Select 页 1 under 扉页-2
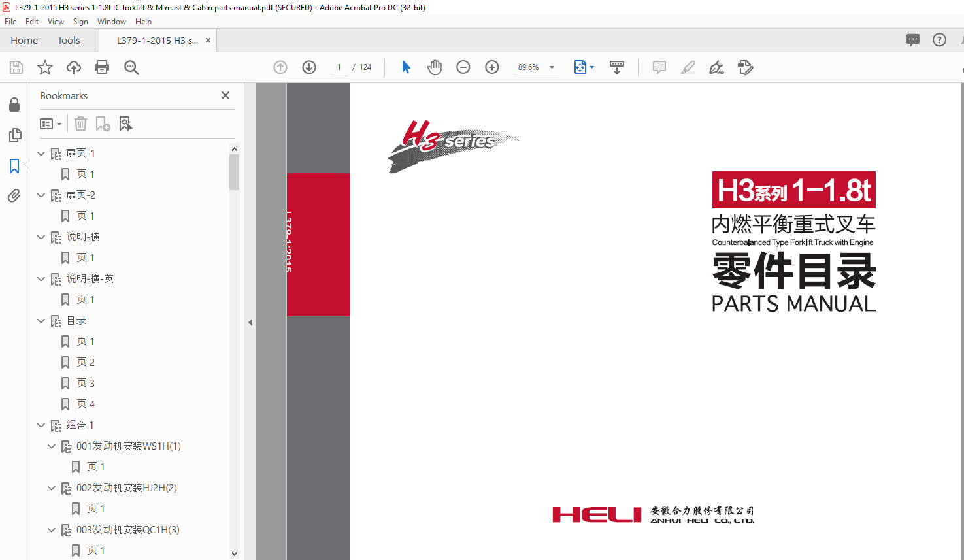Screen dimensions: 964x560 pos(86,216)
